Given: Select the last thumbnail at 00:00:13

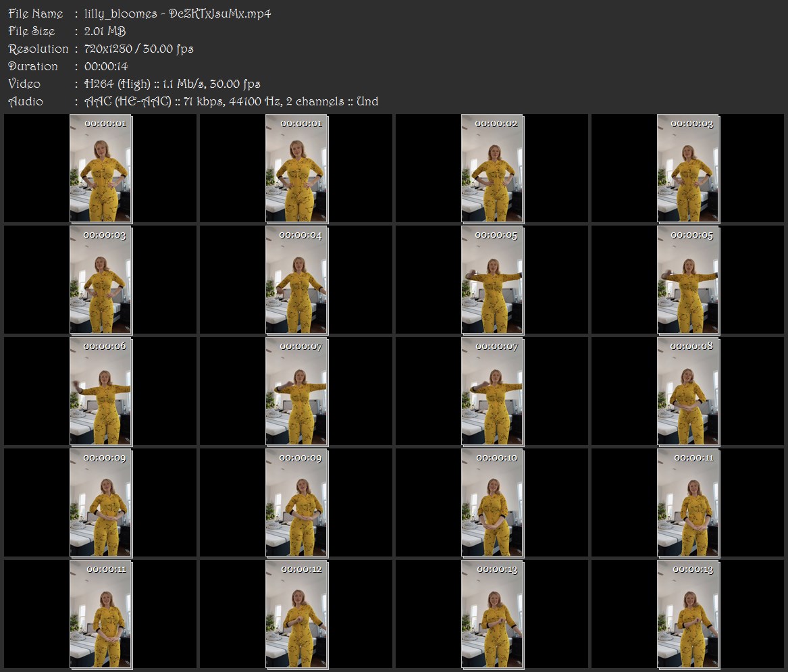Looking at the screenshot, I should 688,615.
